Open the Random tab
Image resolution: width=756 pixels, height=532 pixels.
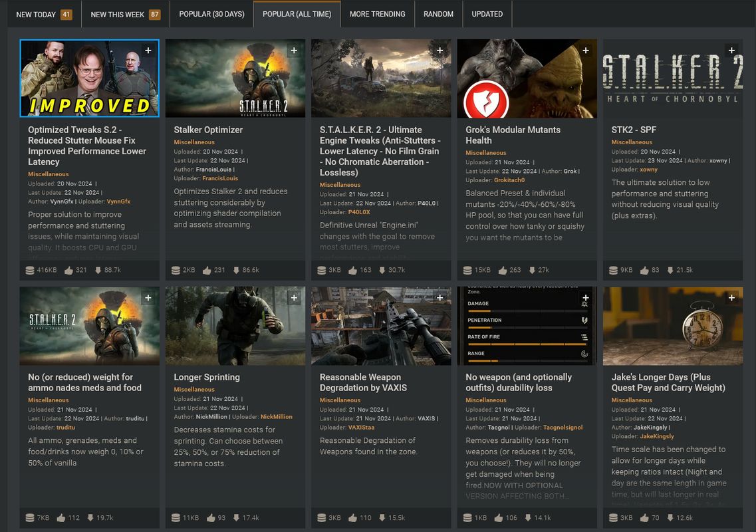(438, 14)
